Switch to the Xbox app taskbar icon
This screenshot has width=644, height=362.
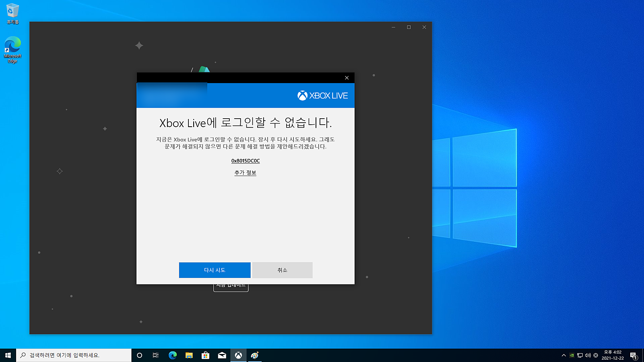(239, 355)
